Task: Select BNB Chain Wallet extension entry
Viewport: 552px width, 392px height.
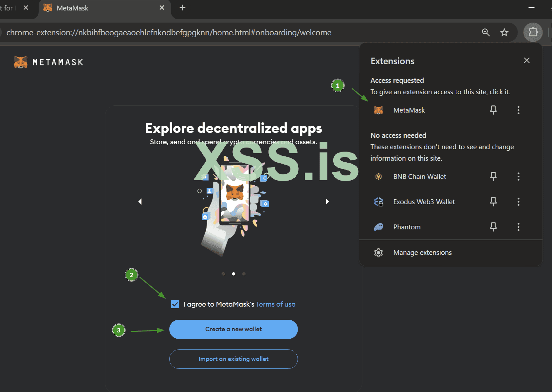Action: point(420,177)
